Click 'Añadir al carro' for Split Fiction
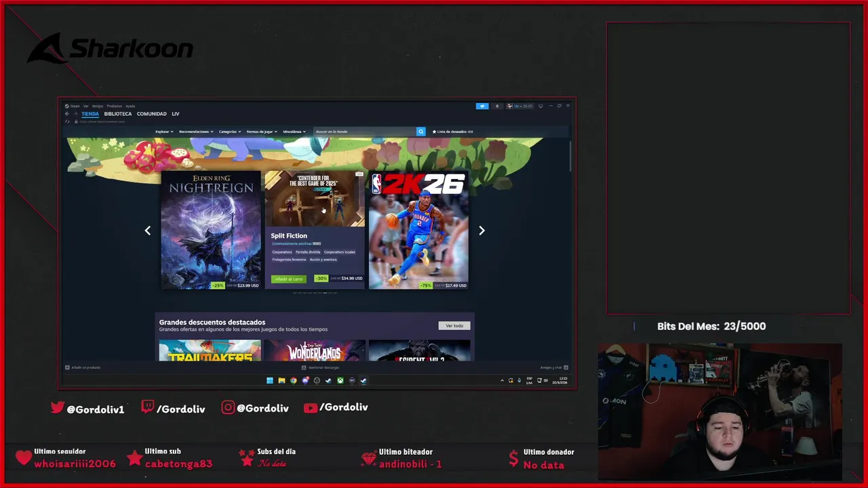 (289, 279)
